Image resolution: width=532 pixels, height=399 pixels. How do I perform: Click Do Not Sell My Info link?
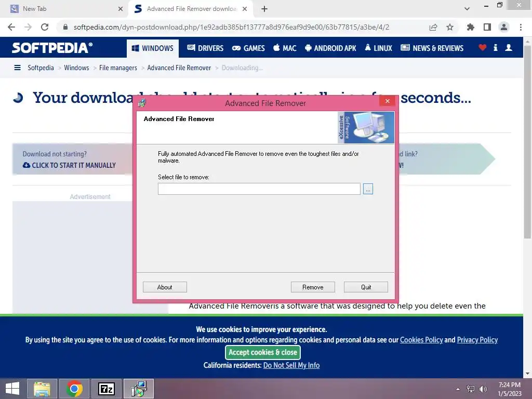291,365
